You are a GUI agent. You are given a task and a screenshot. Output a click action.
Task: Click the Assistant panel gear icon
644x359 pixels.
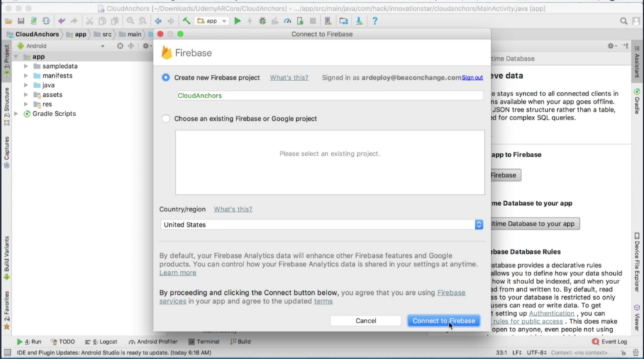(611, 46)
